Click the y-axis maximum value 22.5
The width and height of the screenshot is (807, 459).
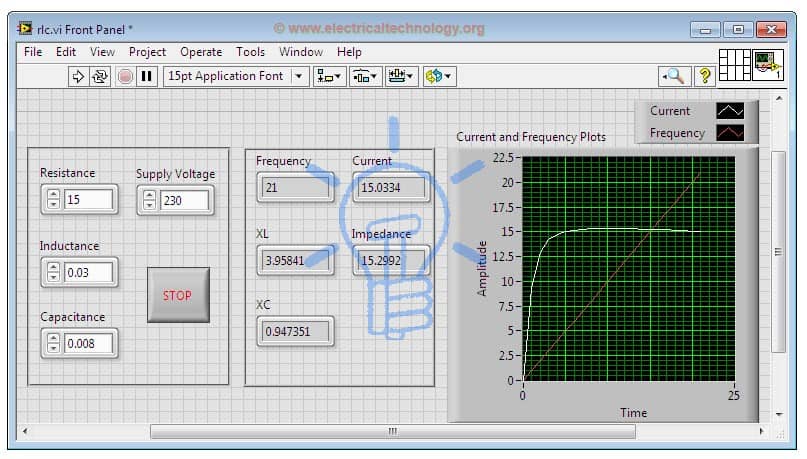pos(503,157)
